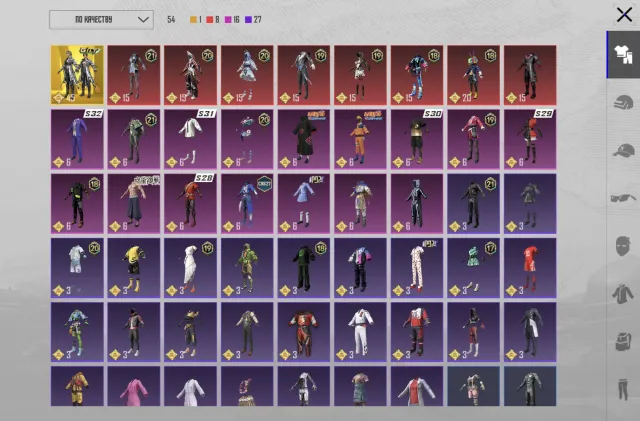Viewport: 640px width, 421px height.
Task: Select the outfit tagged S30
Action: click(417, 139)
